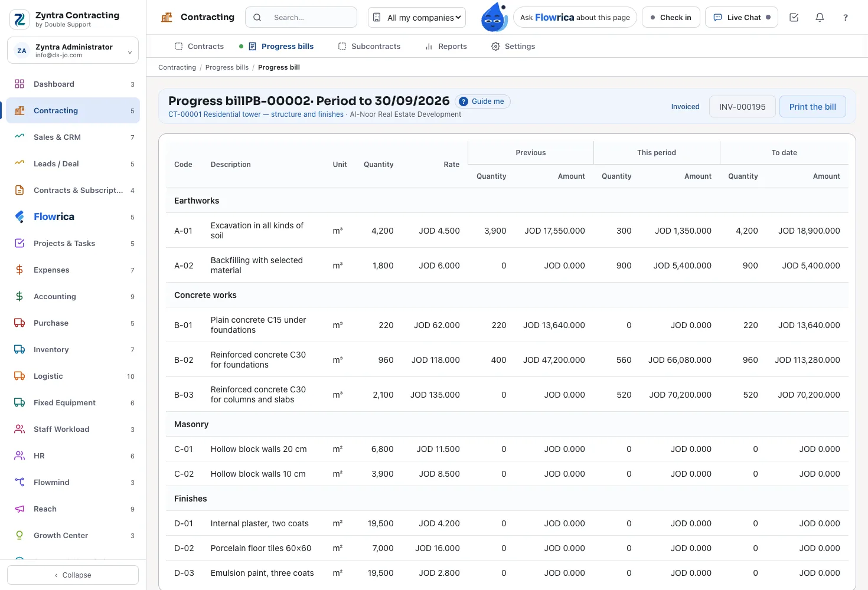Open the Reach megaphone icon
The width and height of the screenshot is (868, 590).
19,509
